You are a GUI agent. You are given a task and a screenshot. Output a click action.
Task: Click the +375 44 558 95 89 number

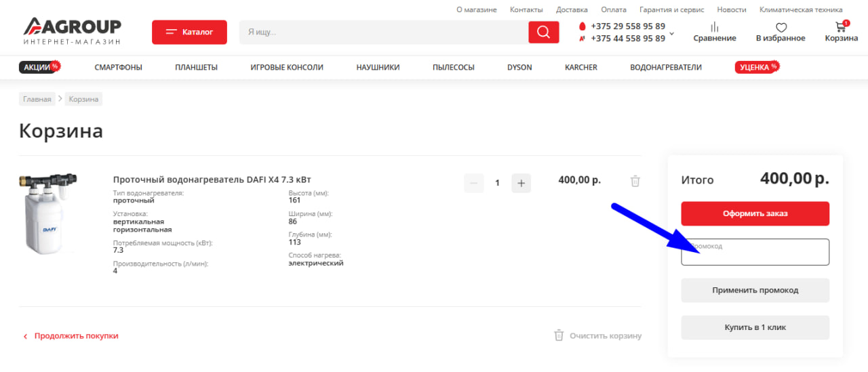tap(628, 39)
